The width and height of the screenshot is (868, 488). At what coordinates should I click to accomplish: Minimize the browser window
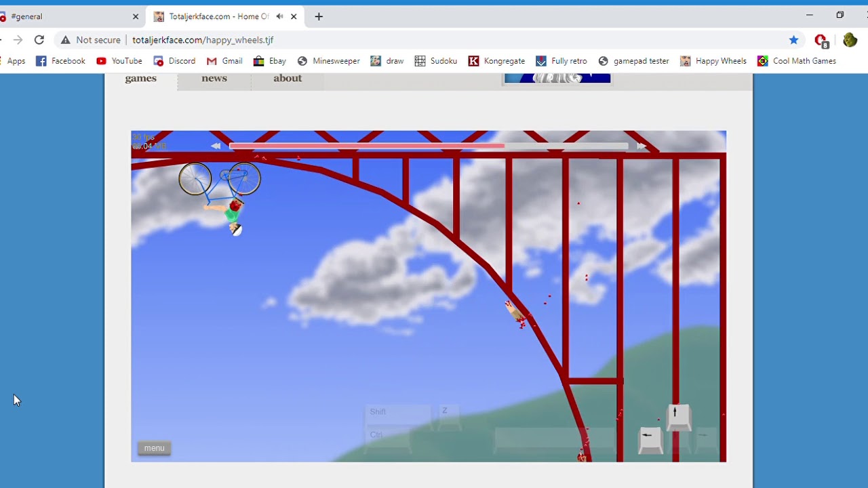pyautogui.click(x=809, y=15)
